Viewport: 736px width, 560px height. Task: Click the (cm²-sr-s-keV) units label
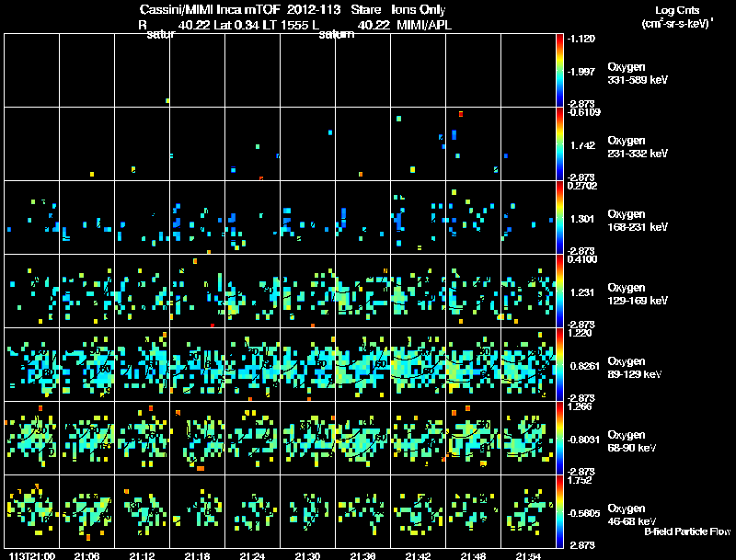[677, 24]
